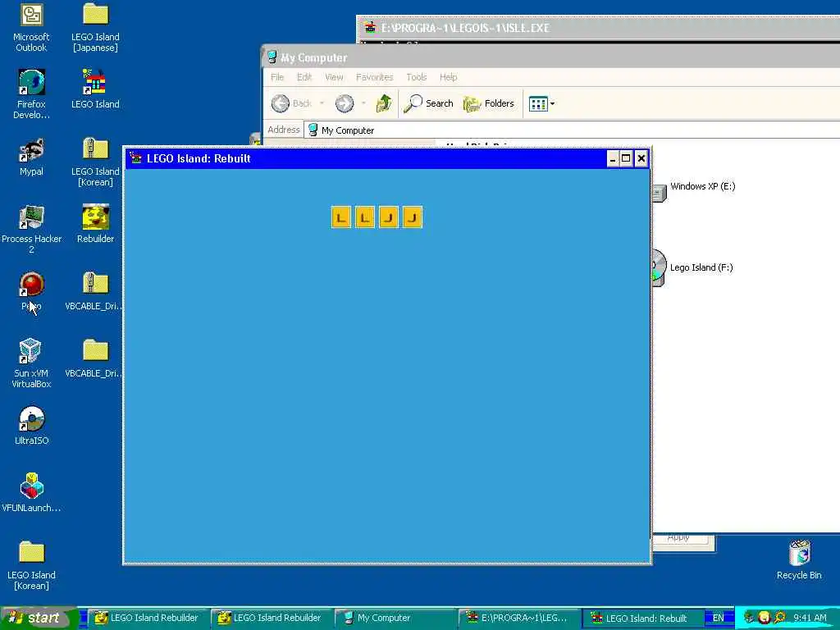Switch to E:\PROGRA~1\LEG... taskbar button
840x630 pixels.
[518, 618]
